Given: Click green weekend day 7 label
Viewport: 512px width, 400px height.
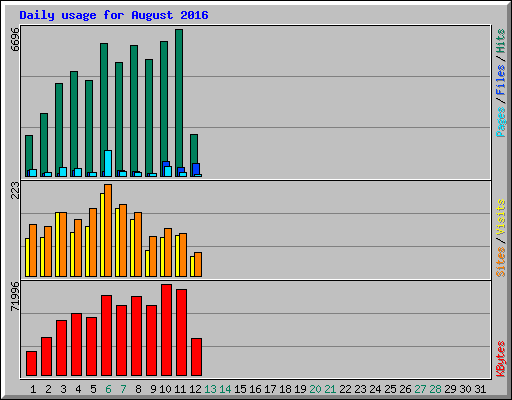Looking at the screenshot, I should coord(123,389).
